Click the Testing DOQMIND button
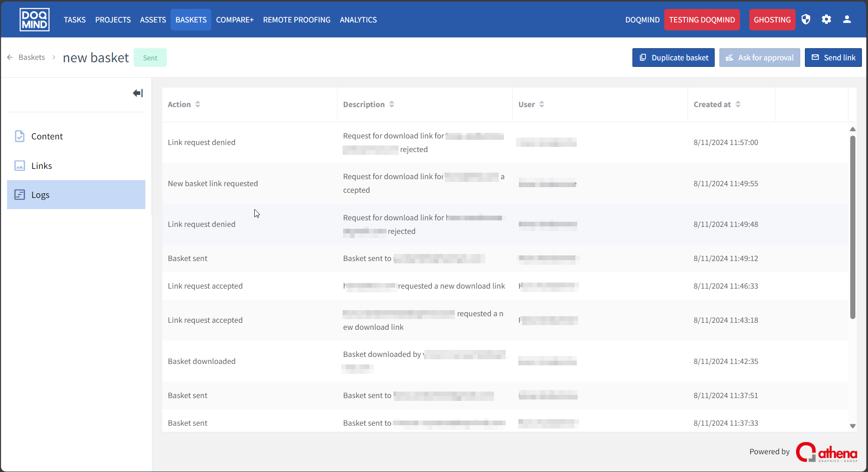 tap(702, 20)
